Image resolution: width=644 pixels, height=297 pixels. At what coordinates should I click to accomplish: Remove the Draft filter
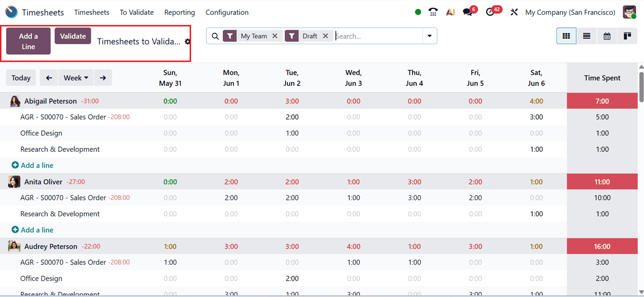coord(325,36)
